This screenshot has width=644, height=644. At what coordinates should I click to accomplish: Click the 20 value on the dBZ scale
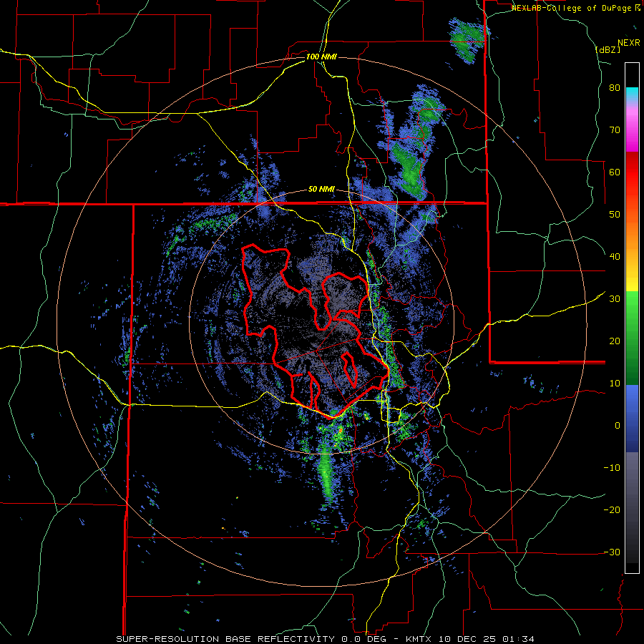pyautogui.click(x=615, y=341)
